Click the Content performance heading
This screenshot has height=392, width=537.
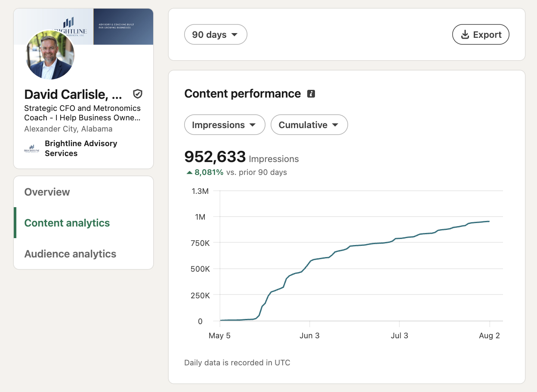pyautogui.click(x=242, y=94)
